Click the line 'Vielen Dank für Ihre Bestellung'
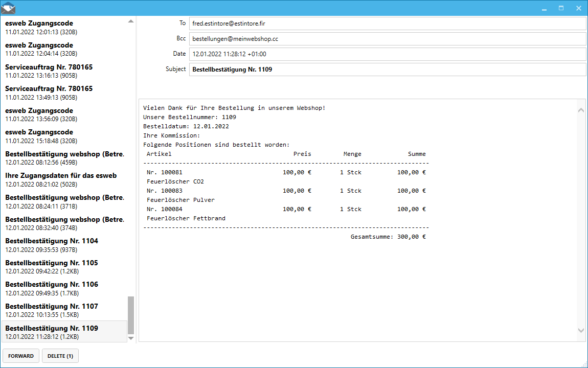Screen dimensions: 588x368 coord(234,108)
